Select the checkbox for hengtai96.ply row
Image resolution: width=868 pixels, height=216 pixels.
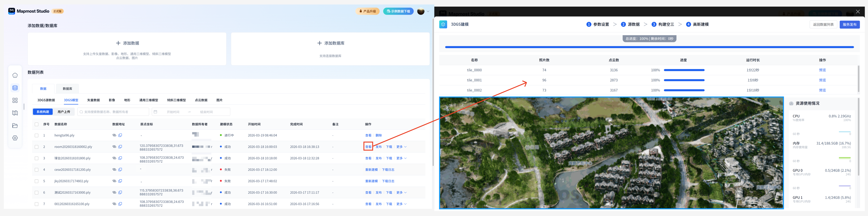click(37, 135)
